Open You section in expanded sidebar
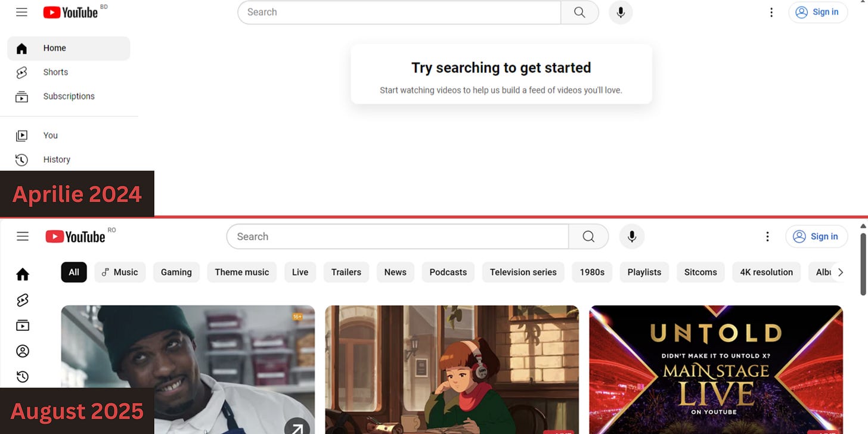 69,135
